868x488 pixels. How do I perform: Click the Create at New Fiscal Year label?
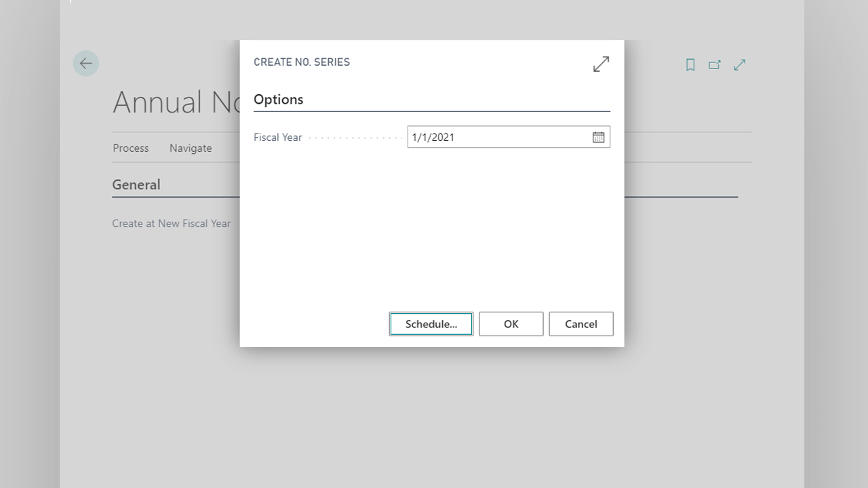click(172, 224)
